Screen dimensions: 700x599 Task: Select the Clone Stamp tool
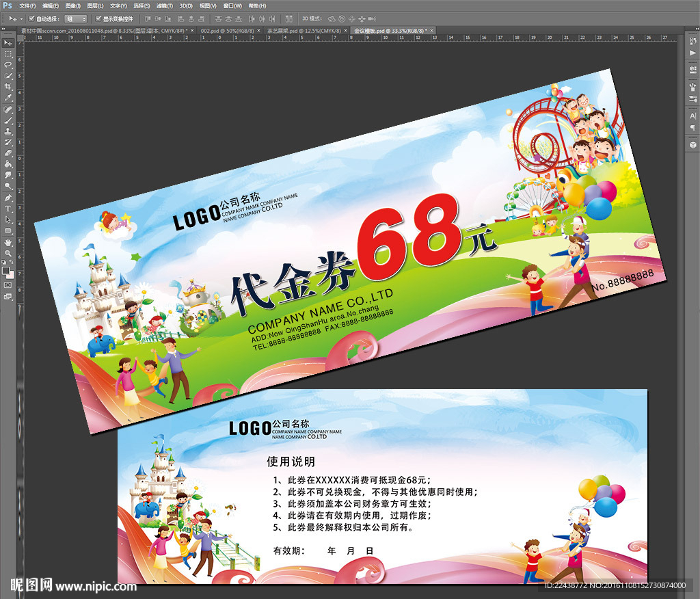click(x=8, y=131)
